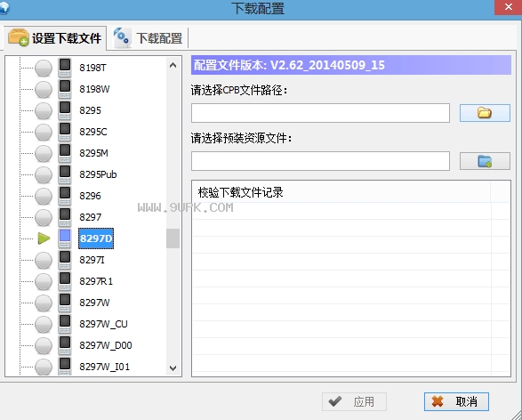Select the highlighted 8297D model
The image size is (522, 420).
tap(96, 238)
